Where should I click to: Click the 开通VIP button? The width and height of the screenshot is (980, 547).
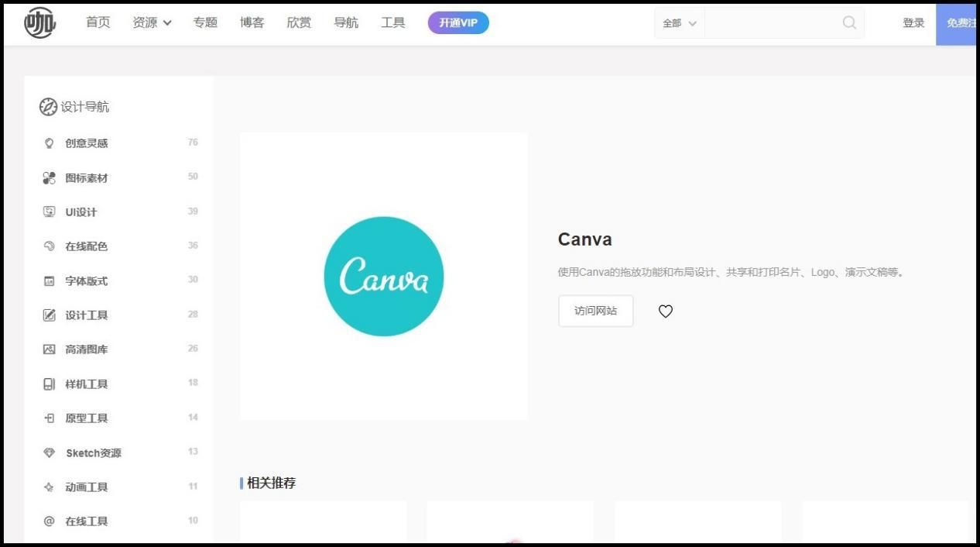(x=458, y=22)
